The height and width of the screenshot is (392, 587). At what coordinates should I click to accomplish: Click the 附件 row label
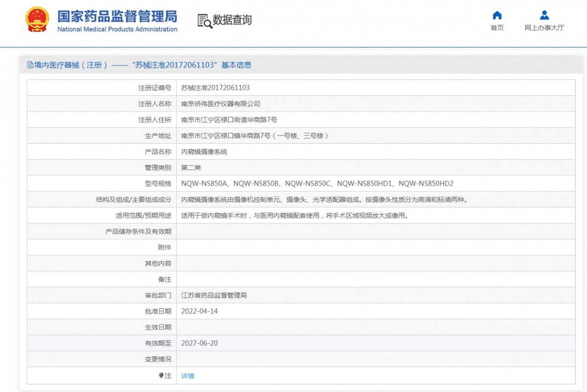click(x=164, y=247)
